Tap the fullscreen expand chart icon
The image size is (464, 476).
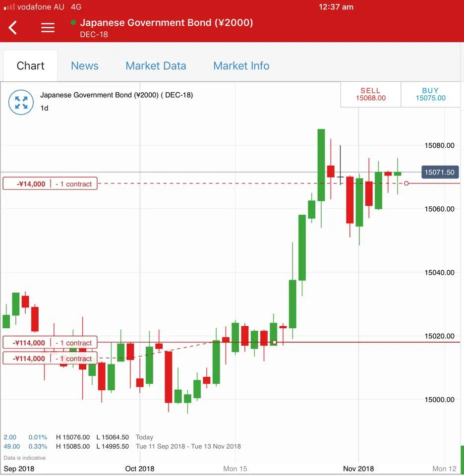(x=21, y=102)
